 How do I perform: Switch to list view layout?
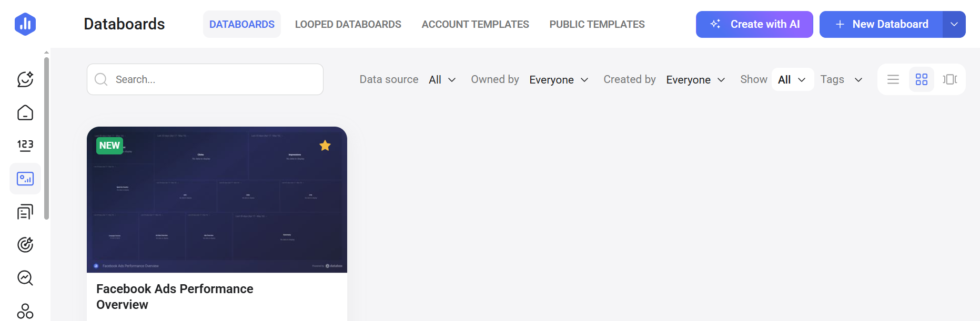pyautogui.click(x=893, y=79)
